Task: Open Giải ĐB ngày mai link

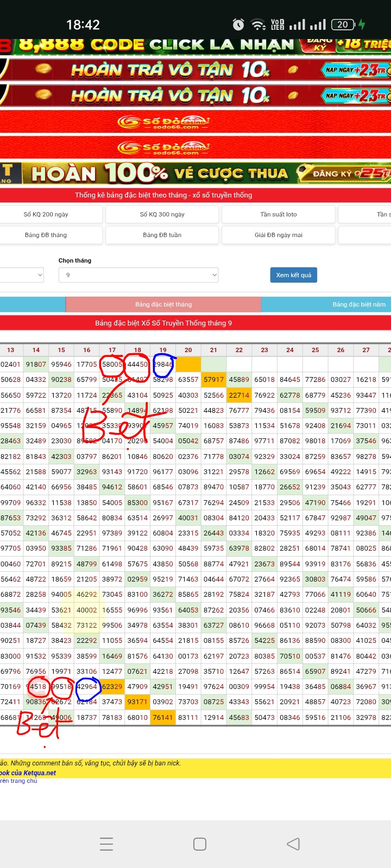Action: click(278, 235)
